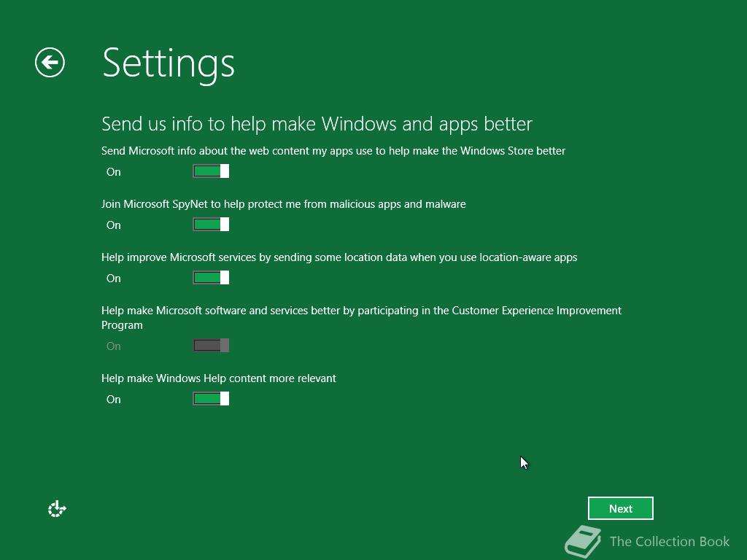Click heading "Send us info to help make Windows and apps better"

tap(317, 124)
